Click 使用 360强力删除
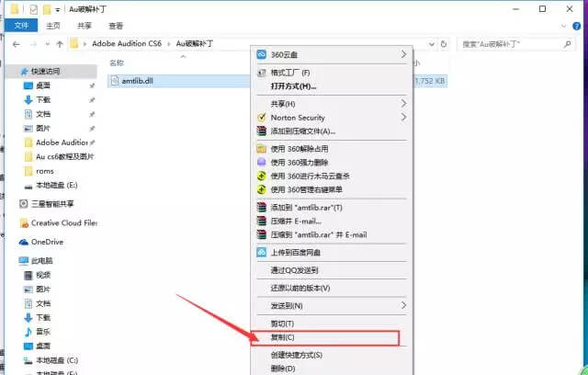Image resolution: width=588 pixels, height=375 pixels. [332, 163]
